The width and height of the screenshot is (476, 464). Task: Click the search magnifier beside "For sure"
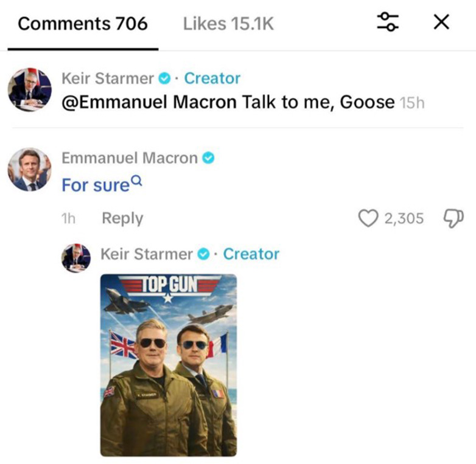coord(137,181)
